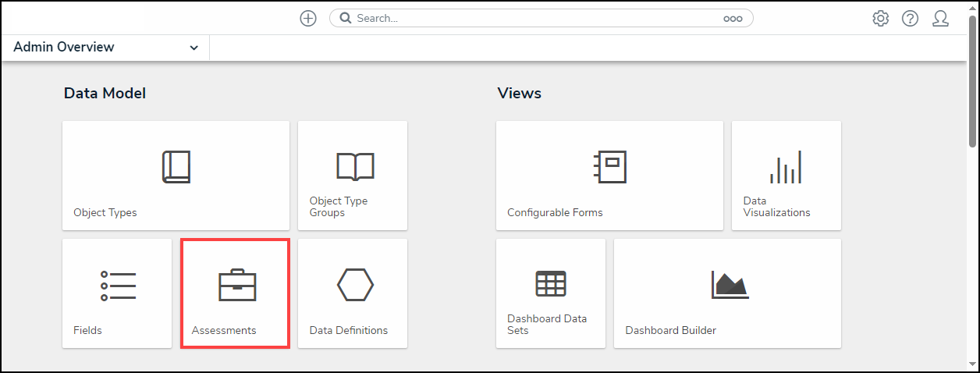Click into the Search field
The height and width of the screenshot is (373, 980).
(x=531, y=18)
